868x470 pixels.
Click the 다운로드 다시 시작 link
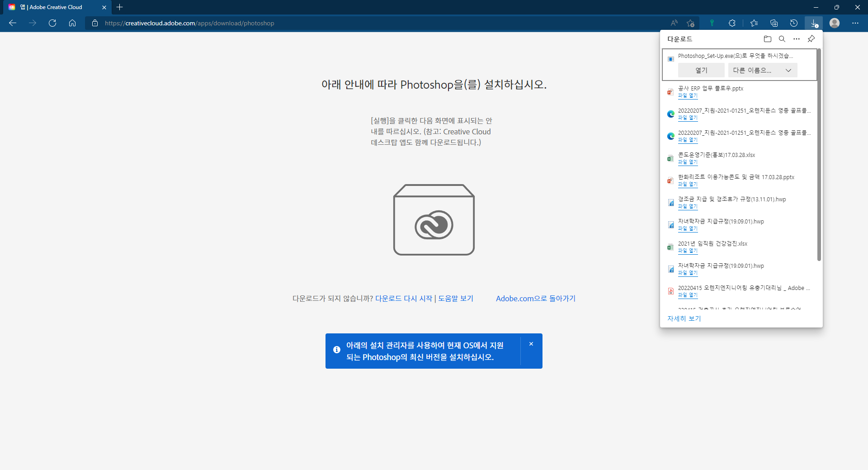click(403, 299)
